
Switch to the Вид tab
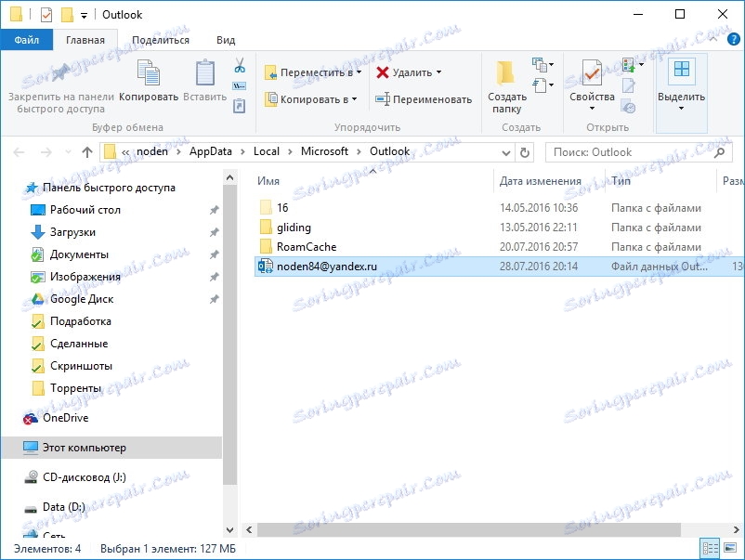226,40
